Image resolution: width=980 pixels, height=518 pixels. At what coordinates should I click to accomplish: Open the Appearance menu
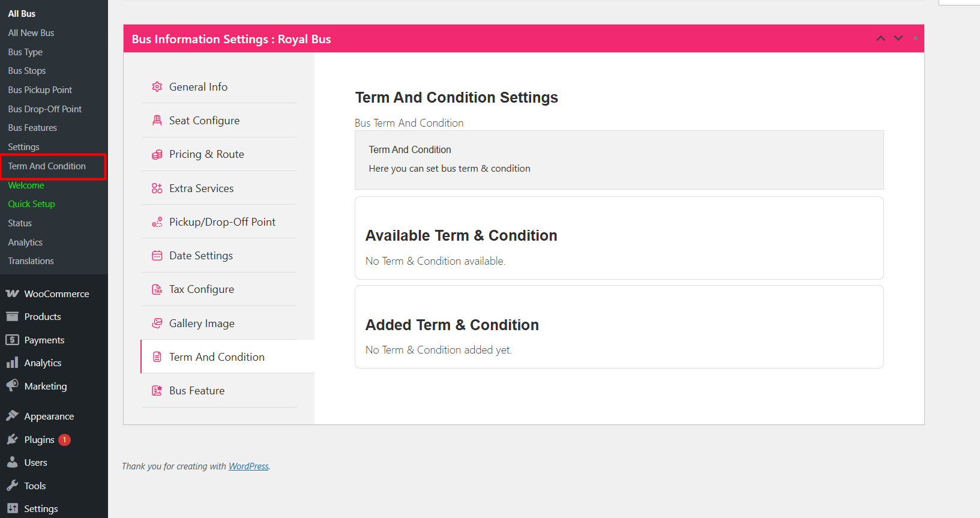pyautogui.click(x=49, y=417)
